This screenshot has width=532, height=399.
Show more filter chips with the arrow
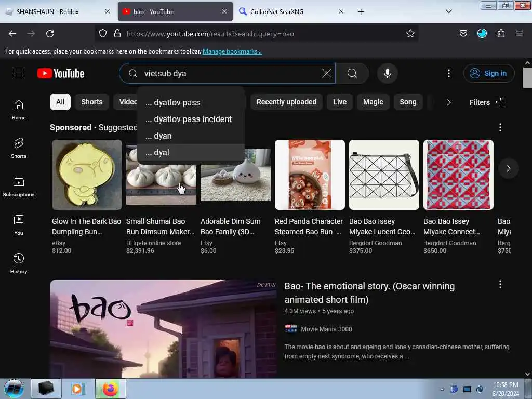[448, 102]
